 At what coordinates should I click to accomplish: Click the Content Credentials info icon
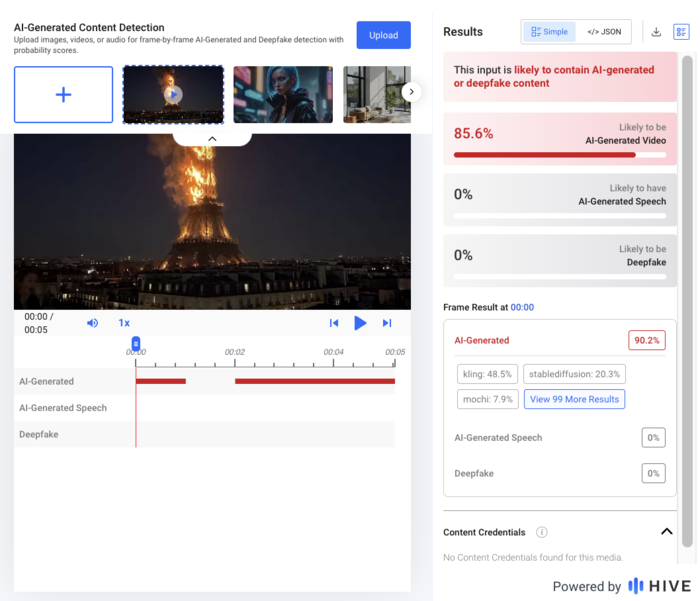click(x=542, y=532)
